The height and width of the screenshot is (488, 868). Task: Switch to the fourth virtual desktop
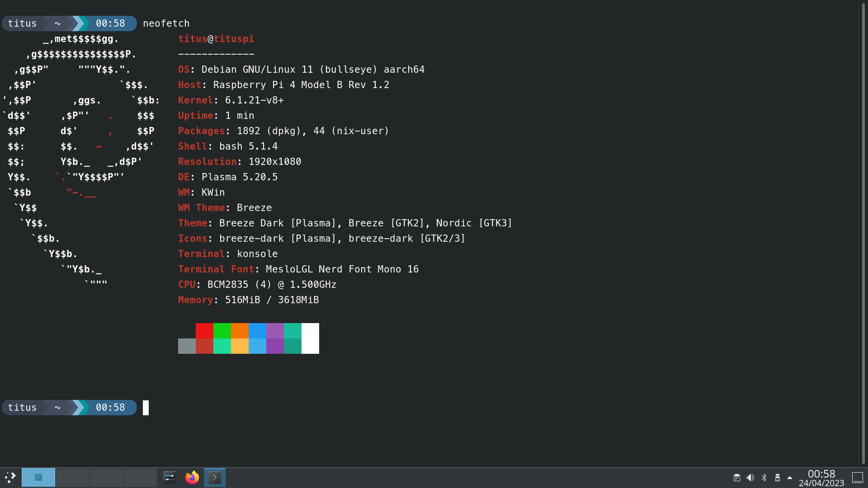140,478
